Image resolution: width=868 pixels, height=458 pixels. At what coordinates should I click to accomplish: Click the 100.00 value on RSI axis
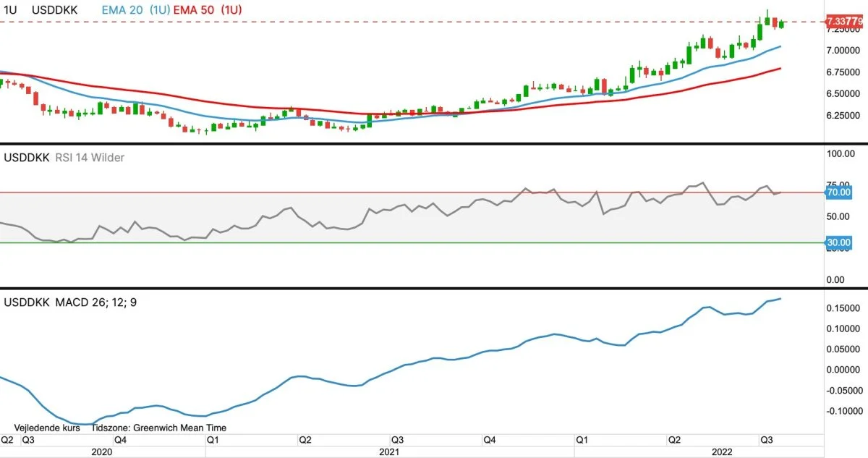pos(841,153)
